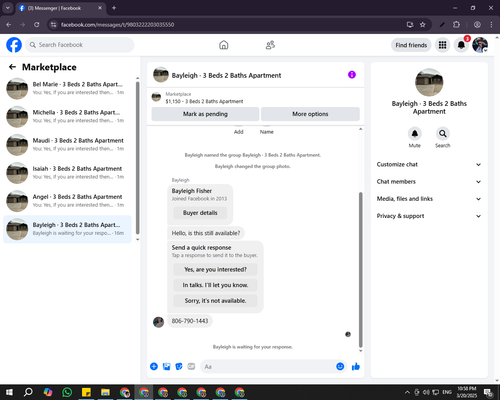Click the chat messages scrollbar
Viewport: 500px width, 400px height.
[x=360, y=270]
